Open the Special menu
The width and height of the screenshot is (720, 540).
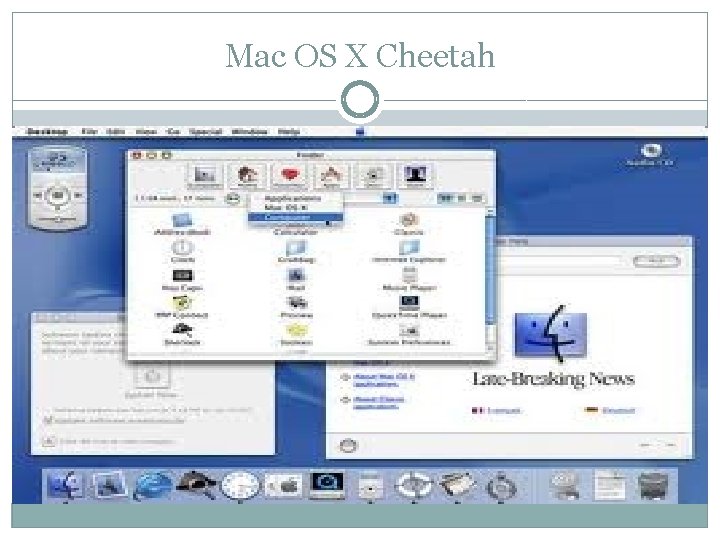[206, 132]
